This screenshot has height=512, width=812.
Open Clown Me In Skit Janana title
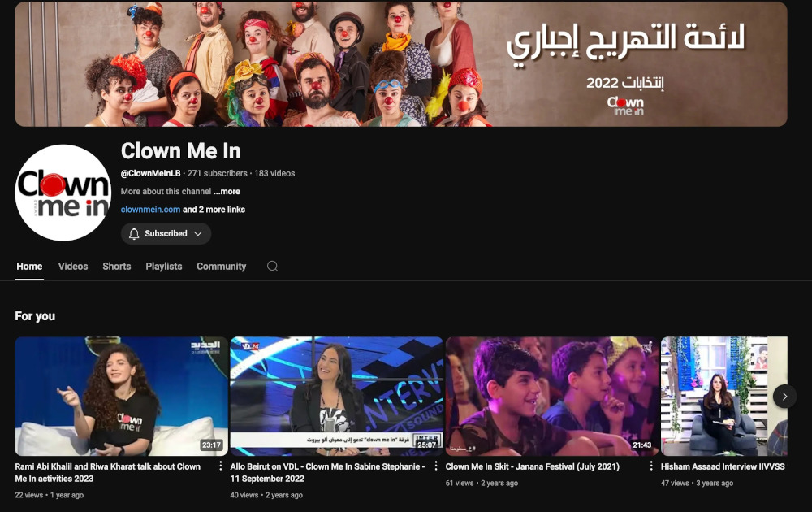[x=533, y=466]
